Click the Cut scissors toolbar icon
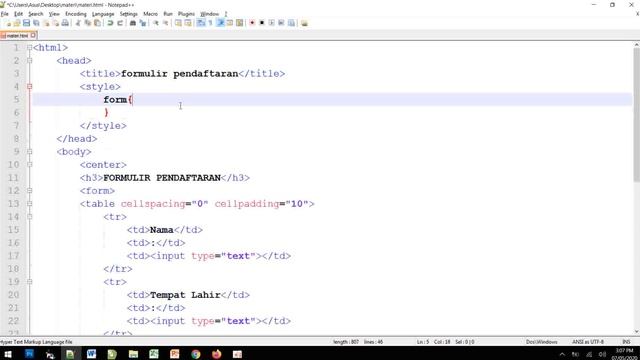The height and width of the screenshot is (360, 640). [78, 23]
